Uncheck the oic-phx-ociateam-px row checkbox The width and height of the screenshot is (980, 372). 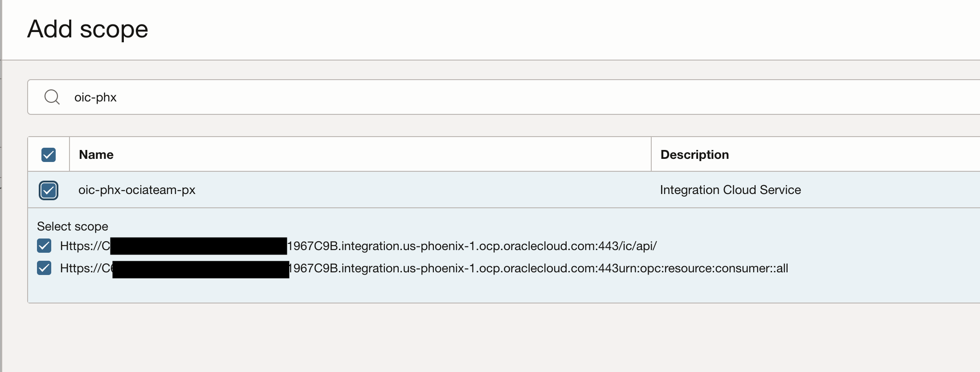49,190
